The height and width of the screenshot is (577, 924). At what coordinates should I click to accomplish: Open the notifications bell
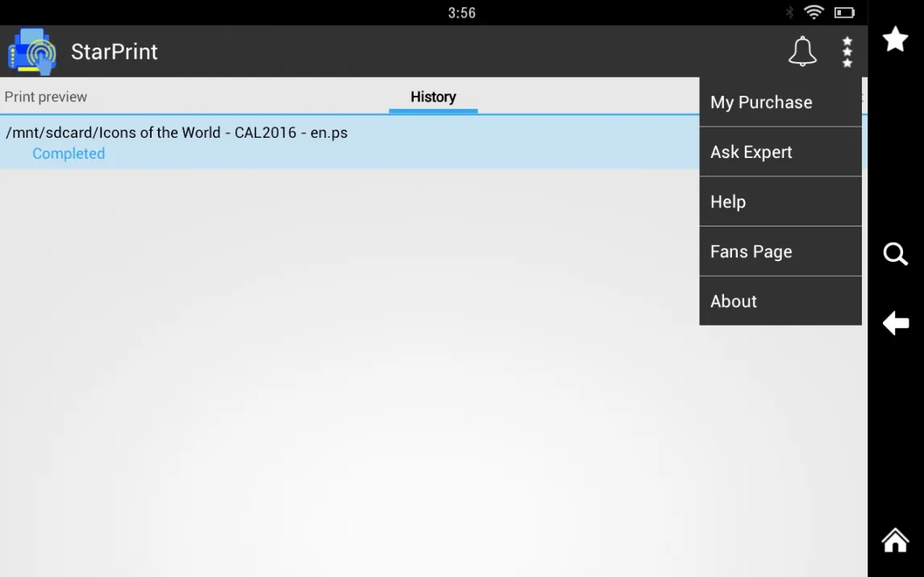pyautogui.click(x=801, y=52)
